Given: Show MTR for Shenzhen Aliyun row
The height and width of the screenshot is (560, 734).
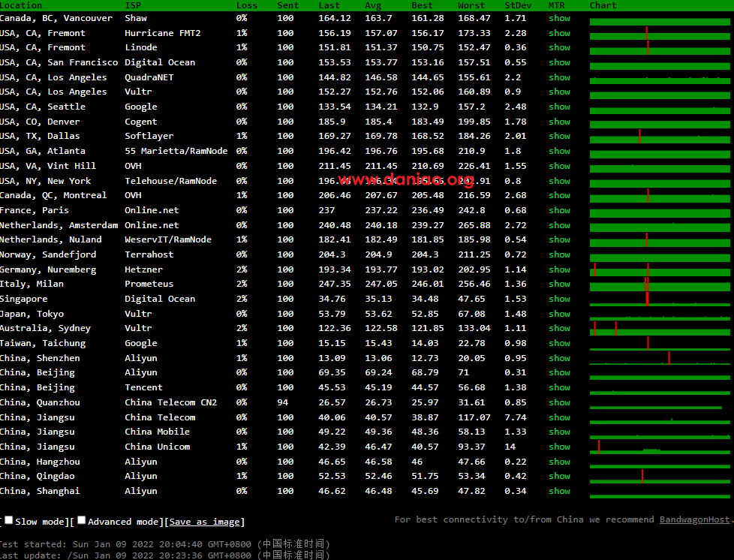Looking at the screenshot, I should tap(559, 358).
